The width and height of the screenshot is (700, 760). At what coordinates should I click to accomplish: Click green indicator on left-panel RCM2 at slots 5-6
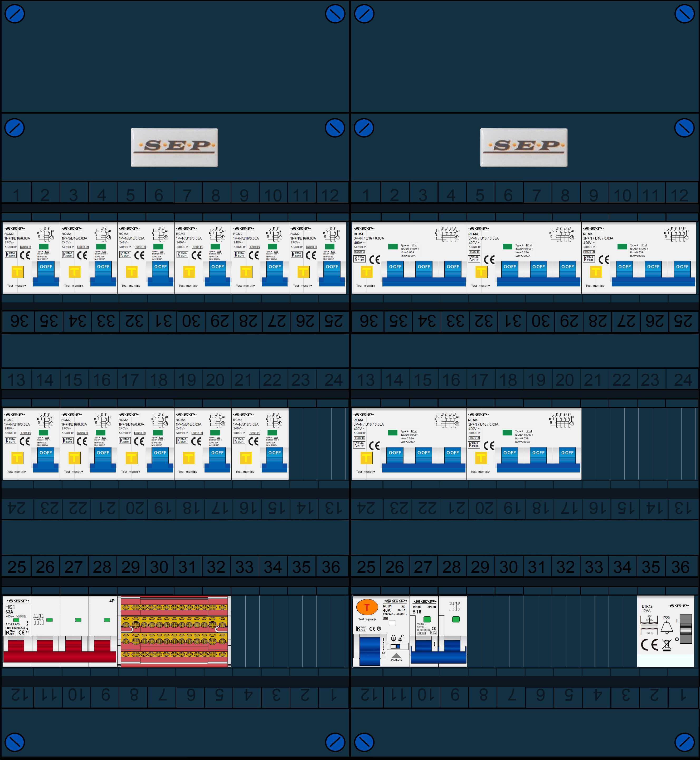pos(158,246)
